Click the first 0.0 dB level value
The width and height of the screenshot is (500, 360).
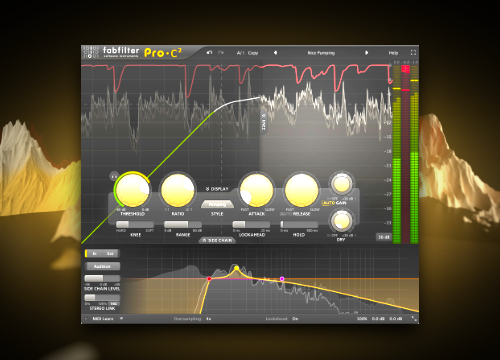coord(378,319)
